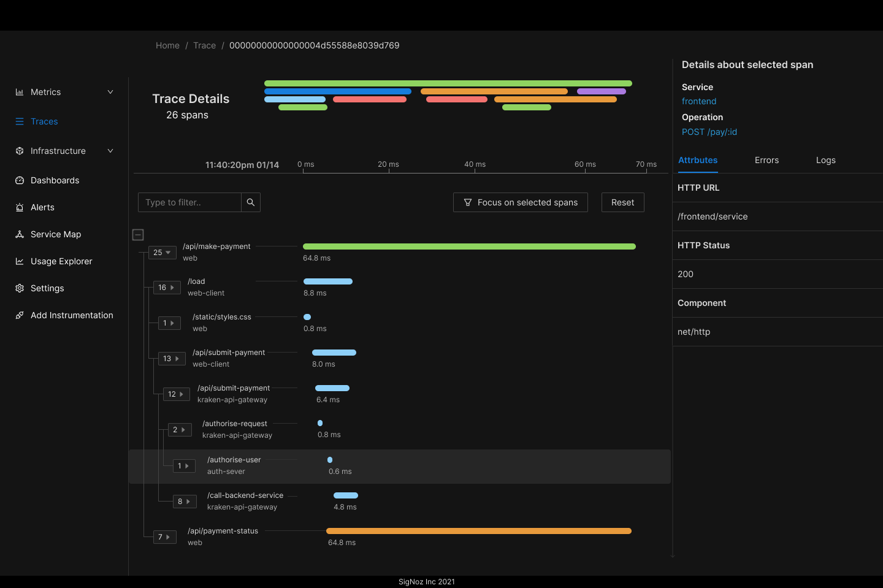Click the green /api/make-payment span bar
The width and height of the screenshot is (883, 588).
[x=469, y=246]
